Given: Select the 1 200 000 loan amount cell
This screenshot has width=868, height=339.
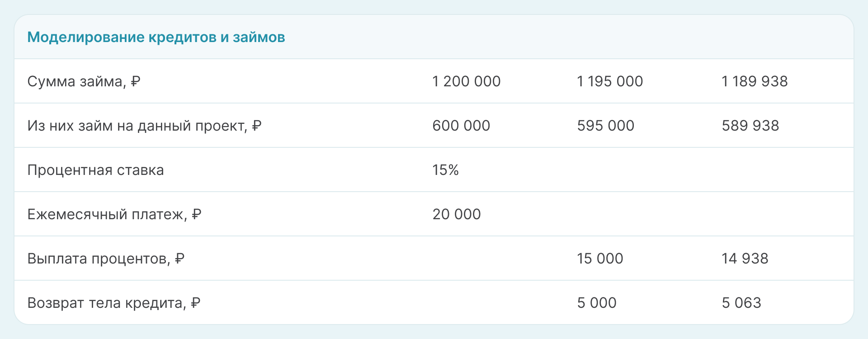Looking at the screenshot, I should click(466, 81).
